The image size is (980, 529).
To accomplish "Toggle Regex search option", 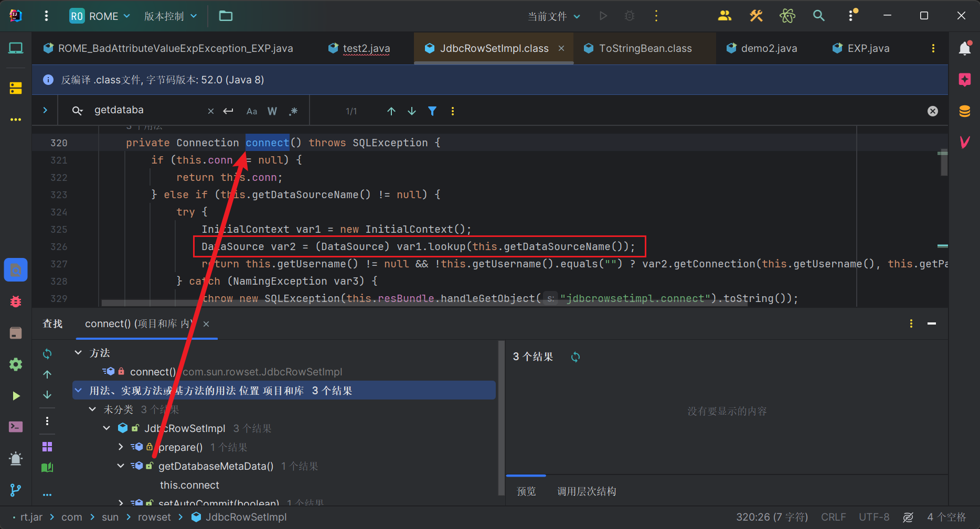I will coord(293,111).
